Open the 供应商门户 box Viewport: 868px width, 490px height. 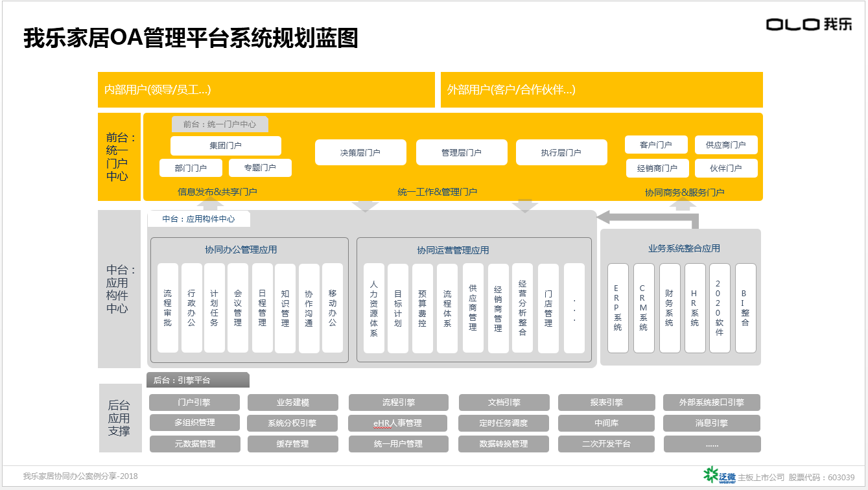(726, 145)
